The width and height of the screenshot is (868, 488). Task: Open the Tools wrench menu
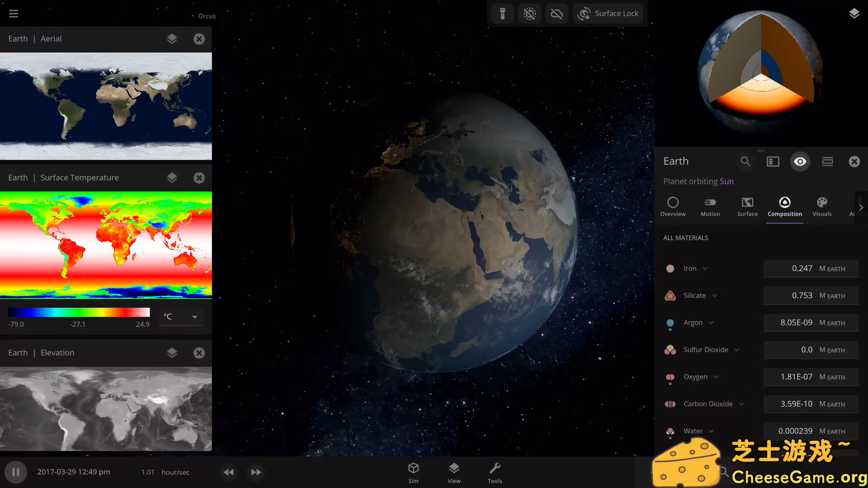[495, 472]
